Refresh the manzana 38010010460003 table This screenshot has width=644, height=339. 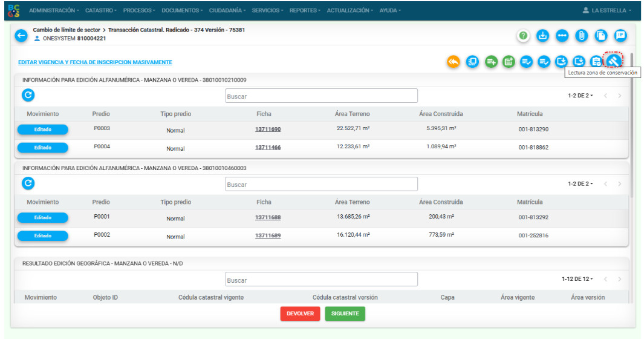28,183
